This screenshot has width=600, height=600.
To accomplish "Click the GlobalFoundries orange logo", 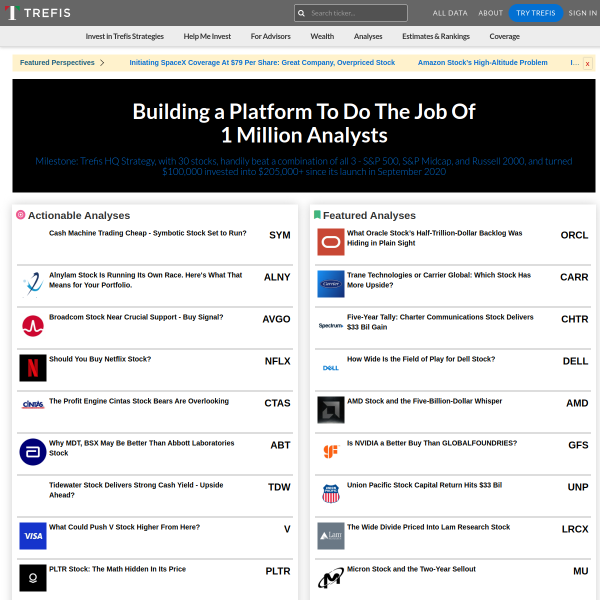I will click(x=331, y=452).
